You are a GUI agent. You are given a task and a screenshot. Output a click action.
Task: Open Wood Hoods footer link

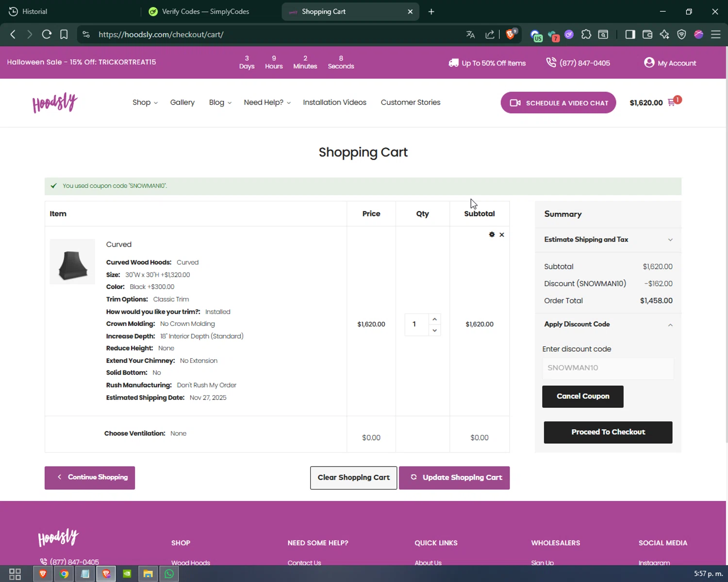(x=191, y=563)
